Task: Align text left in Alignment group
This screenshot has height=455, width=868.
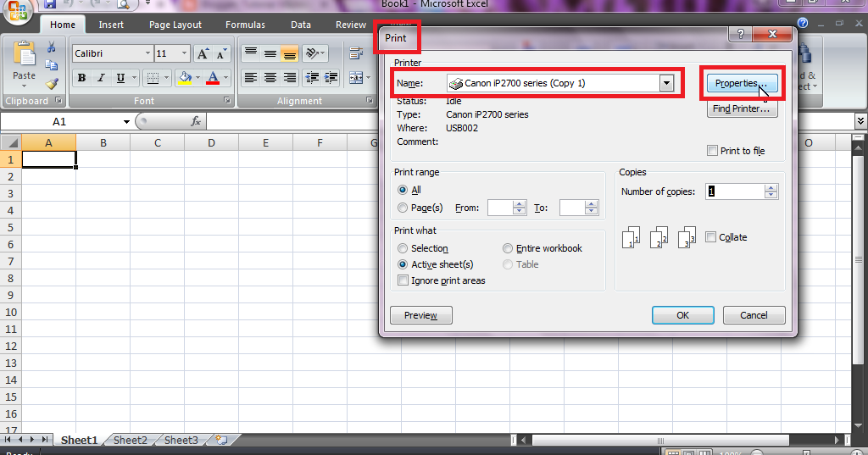Action: pyautogui.click(x=251, y=78)
